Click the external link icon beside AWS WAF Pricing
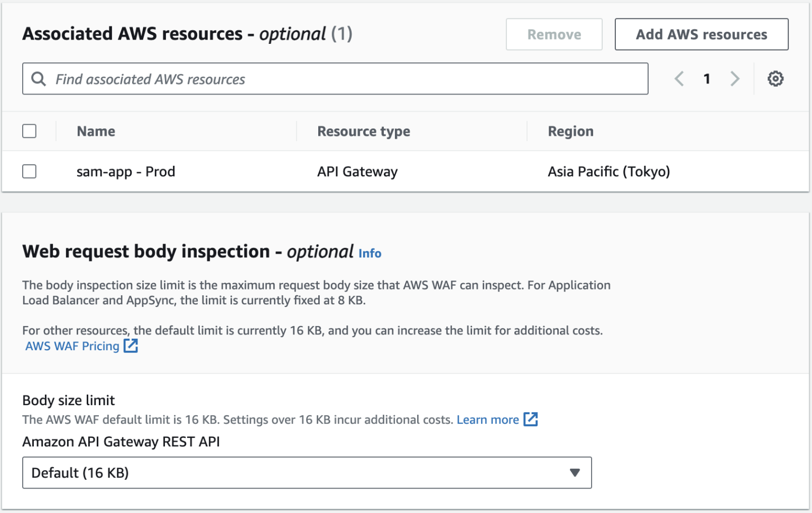This screenshot has width=812, height=513. [130, 346]
